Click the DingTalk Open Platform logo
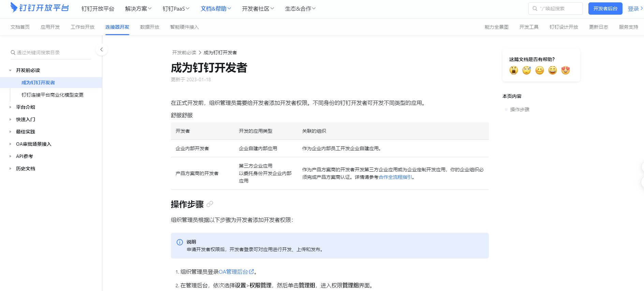The image size is (644, 291). coord(40,8)
